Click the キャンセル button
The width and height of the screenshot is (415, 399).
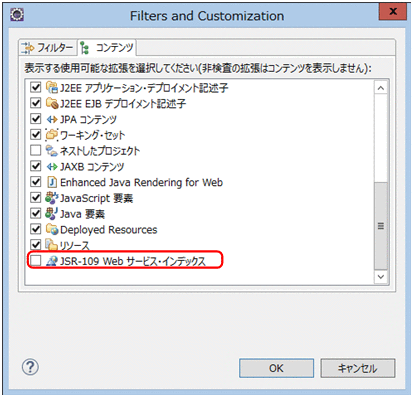[358, 368]
